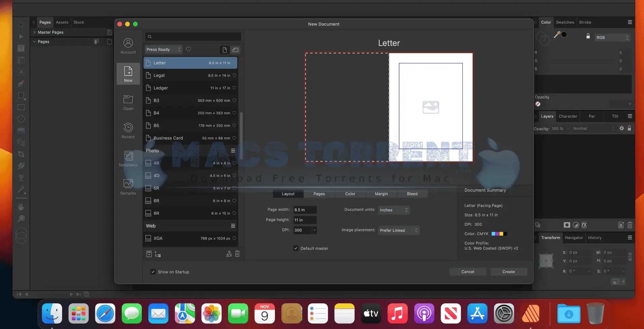Select the Letter preset
644x329 pixels.
[x=190, y=63]
